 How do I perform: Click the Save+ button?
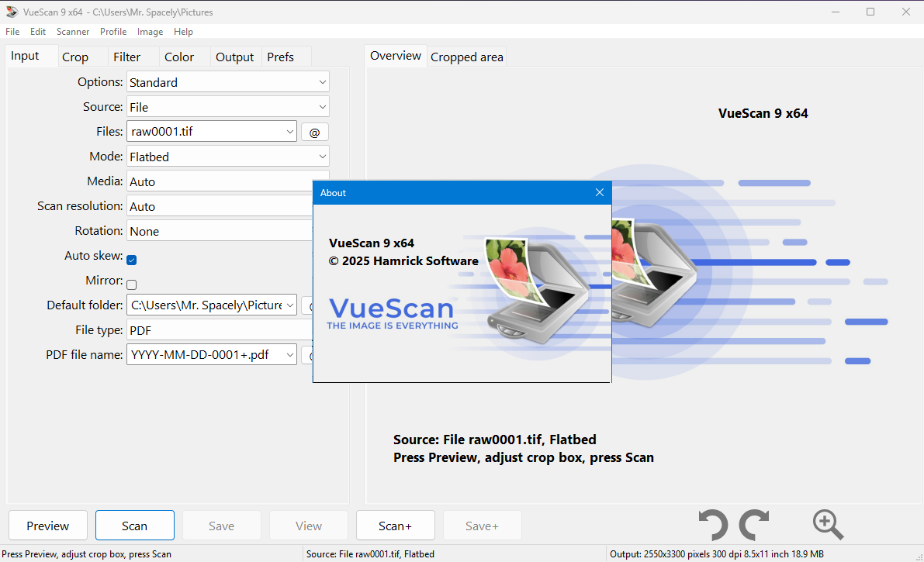482,526
